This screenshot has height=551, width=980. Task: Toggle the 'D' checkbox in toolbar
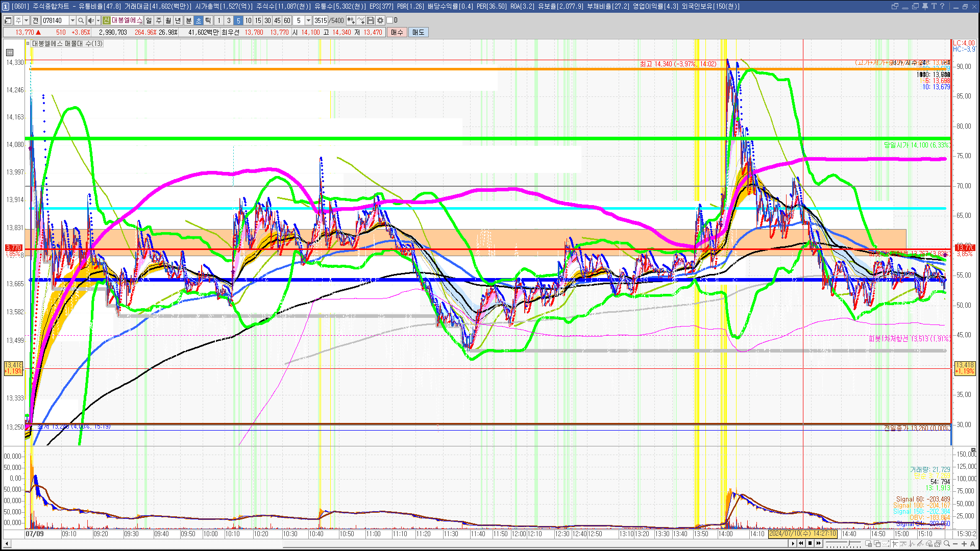(x=390, y=20)
